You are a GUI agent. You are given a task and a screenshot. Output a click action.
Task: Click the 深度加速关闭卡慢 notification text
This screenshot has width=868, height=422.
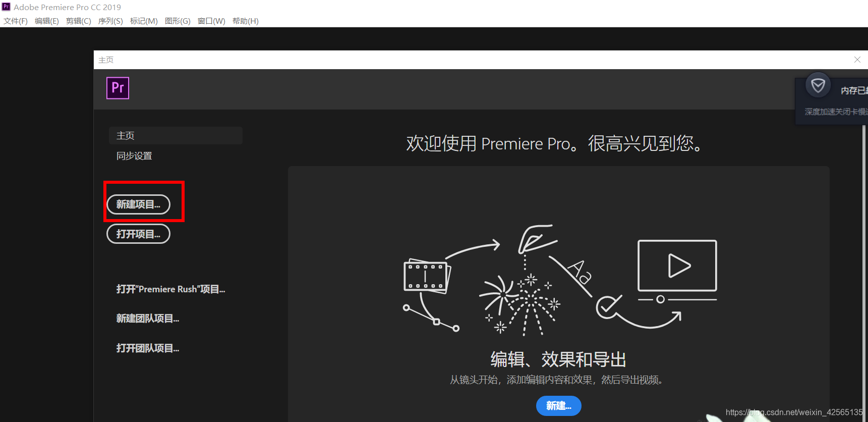pyautogui.click(x=836, y=112)
